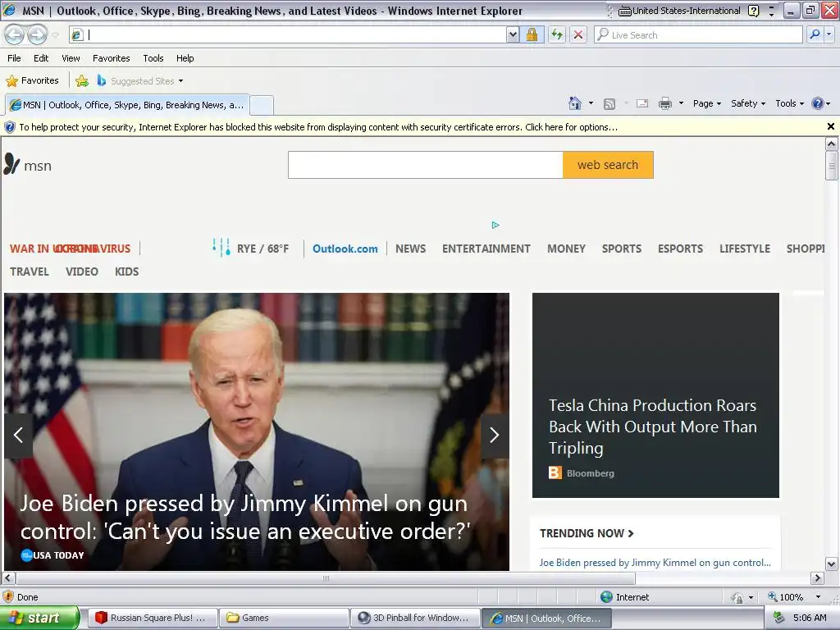Screen dimensions: 840x630
Task: Open the TRENDING NOW link
Action: point(587,533)
